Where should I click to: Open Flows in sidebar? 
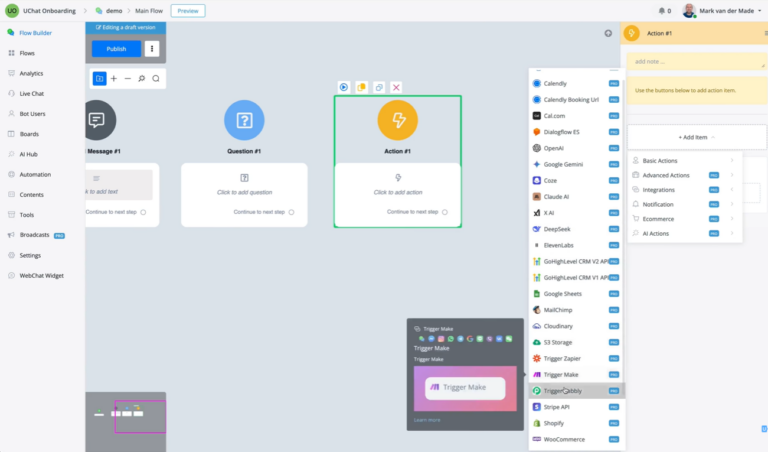pyautogui.click(x=27, y=53)
